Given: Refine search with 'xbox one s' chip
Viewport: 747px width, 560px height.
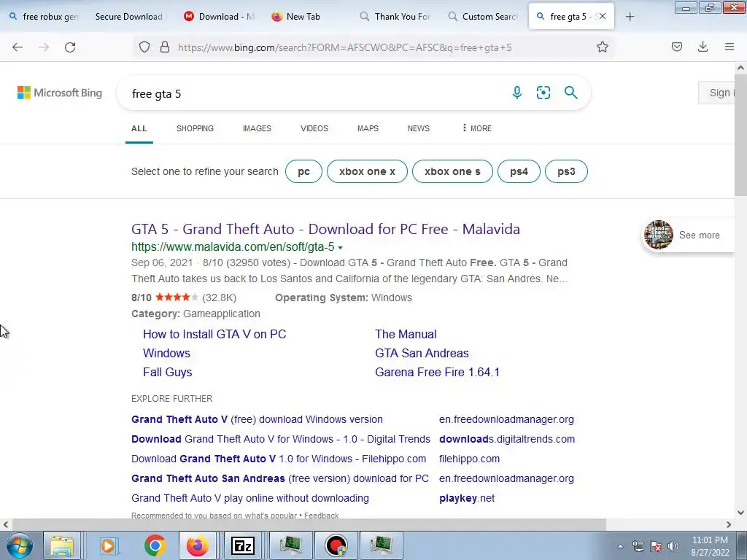Looking at the screenshot, I should tap(452, 171).
